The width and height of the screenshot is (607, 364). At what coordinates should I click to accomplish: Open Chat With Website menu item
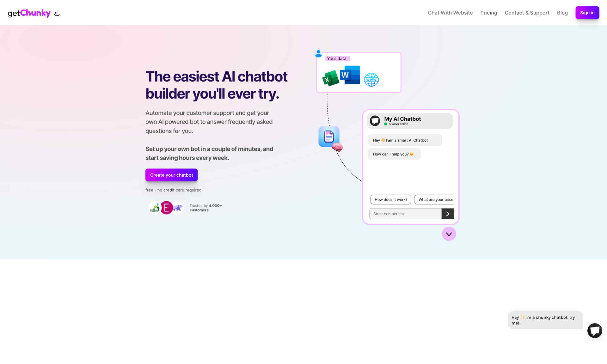point(450,13)
